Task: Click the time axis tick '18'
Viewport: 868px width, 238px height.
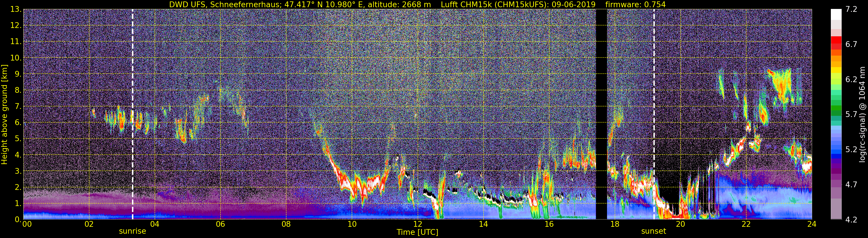Action: click(614, 224)
